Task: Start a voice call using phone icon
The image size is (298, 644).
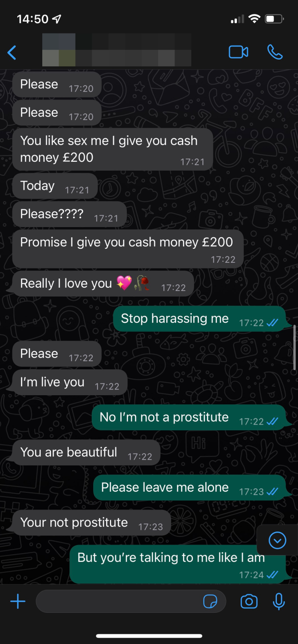Action: pyautogui.click(x=275, y=52)
